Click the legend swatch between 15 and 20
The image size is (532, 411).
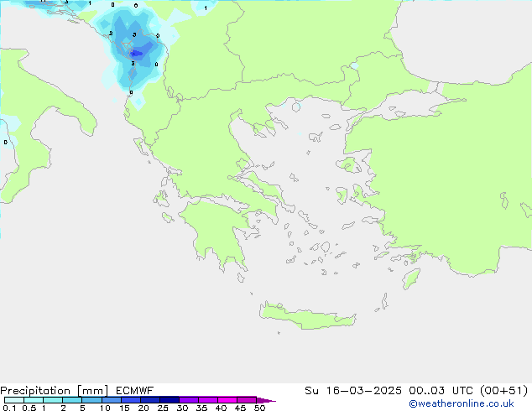(130, 400)
